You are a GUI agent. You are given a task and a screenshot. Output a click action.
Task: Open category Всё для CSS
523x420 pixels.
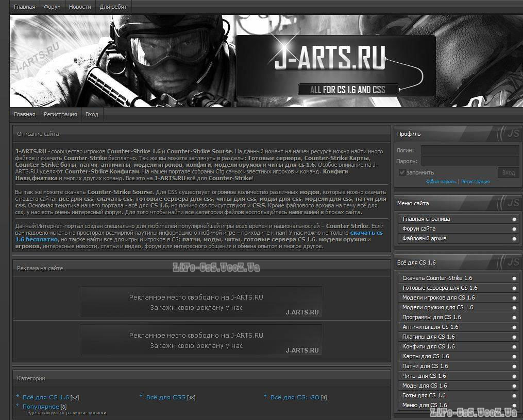[x=166, y=397]
